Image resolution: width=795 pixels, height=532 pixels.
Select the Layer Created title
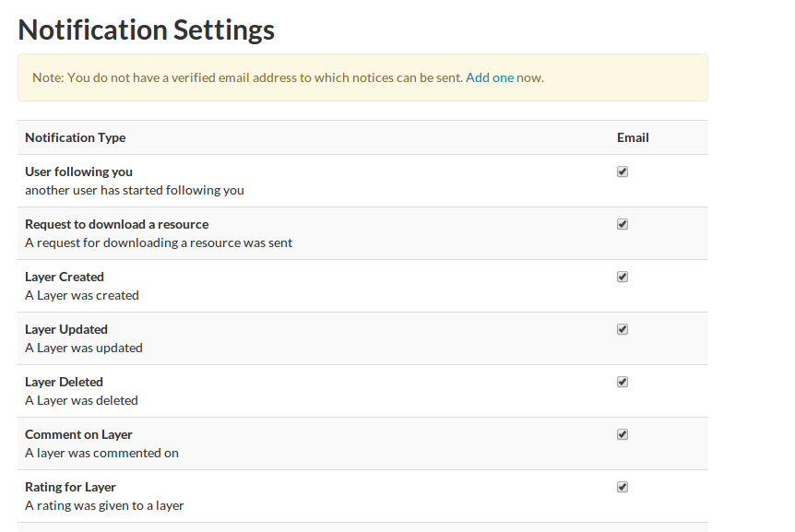pyautogui.click(x=65, y=278)
